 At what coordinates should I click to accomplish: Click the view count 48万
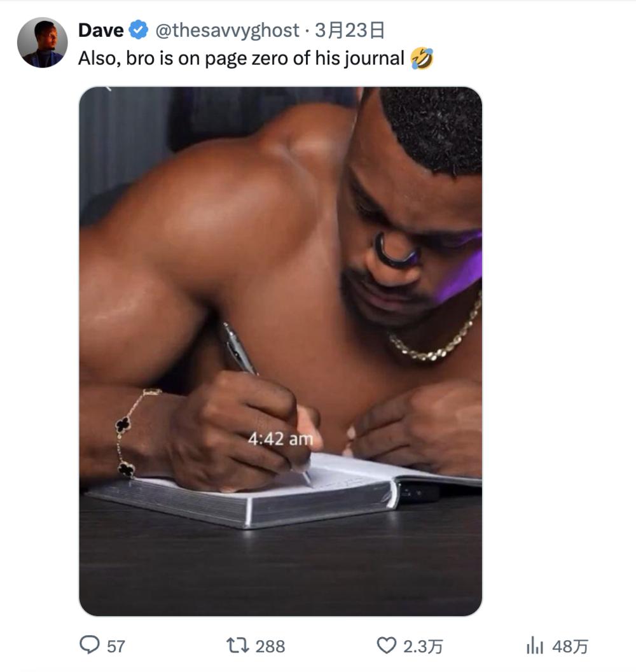(570, 647)
